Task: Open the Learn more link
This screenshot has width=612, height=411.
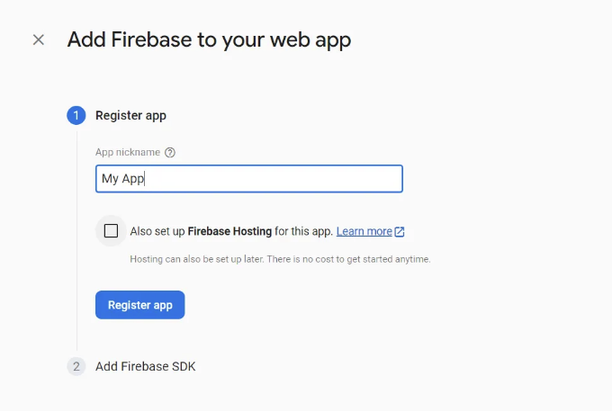Action: [364, 231]
